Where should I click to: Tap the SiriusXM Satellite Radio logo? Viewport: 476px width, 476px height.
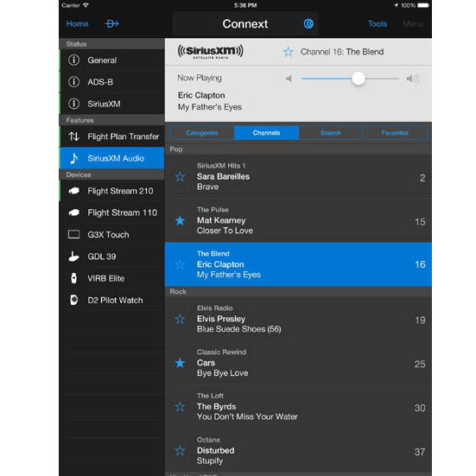(x=211, y=51)
